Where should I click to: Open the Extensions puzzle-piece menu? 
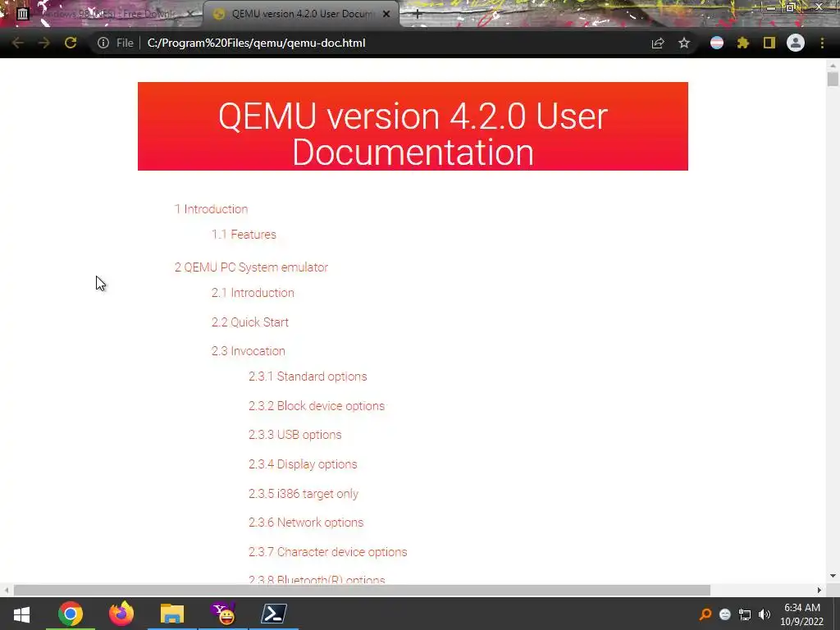coord(743,43)
